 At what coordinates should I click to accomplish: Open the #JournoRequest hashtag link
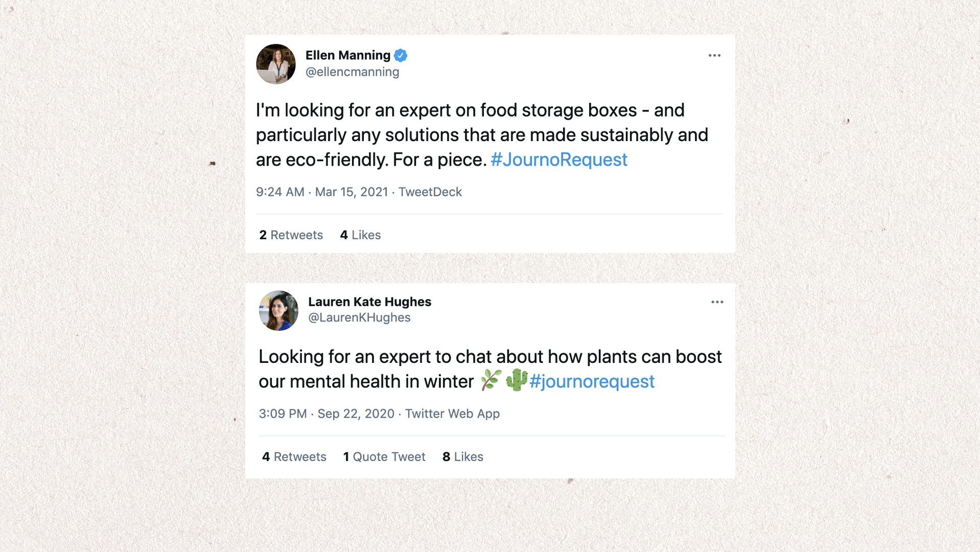click(558, 159)
